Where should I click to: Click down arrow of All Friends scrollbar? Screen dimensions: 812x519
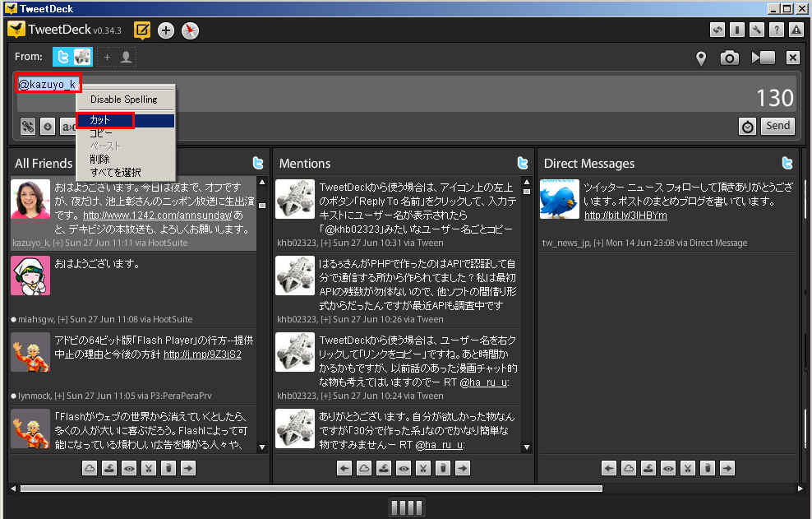262,447
